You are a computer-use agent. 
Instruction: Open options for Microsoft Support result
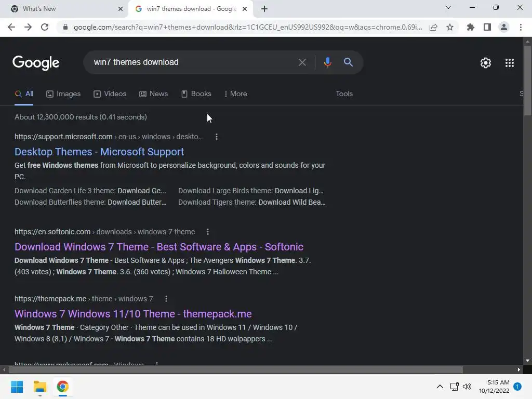[217, 137]
